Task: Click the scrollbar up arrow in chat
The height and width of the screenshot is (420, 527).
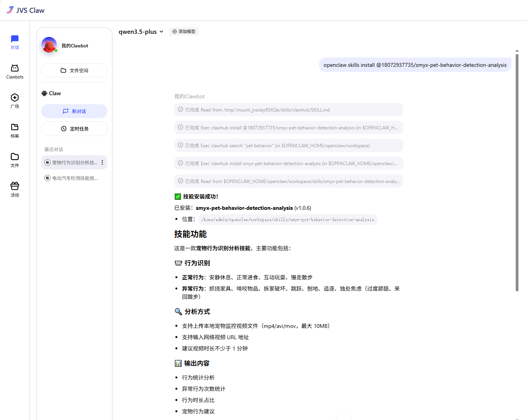Action: click(x=517, y=51)
